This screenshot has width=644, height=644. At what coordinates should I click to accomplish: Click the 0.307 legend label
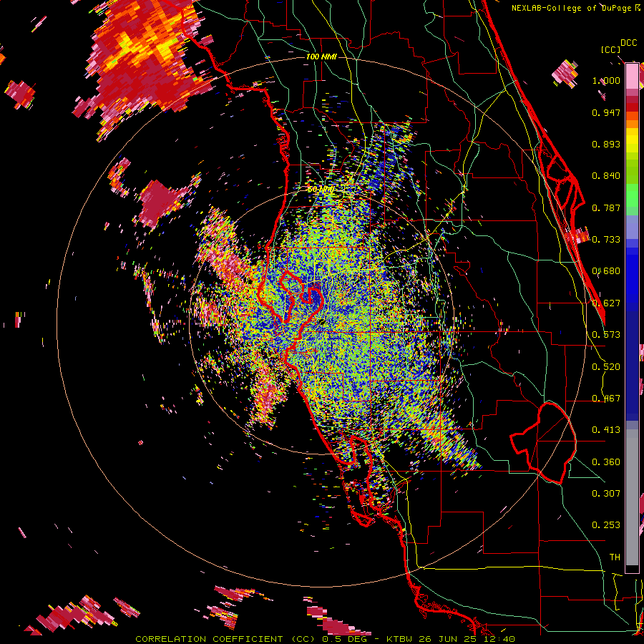[x=606, y=494]
